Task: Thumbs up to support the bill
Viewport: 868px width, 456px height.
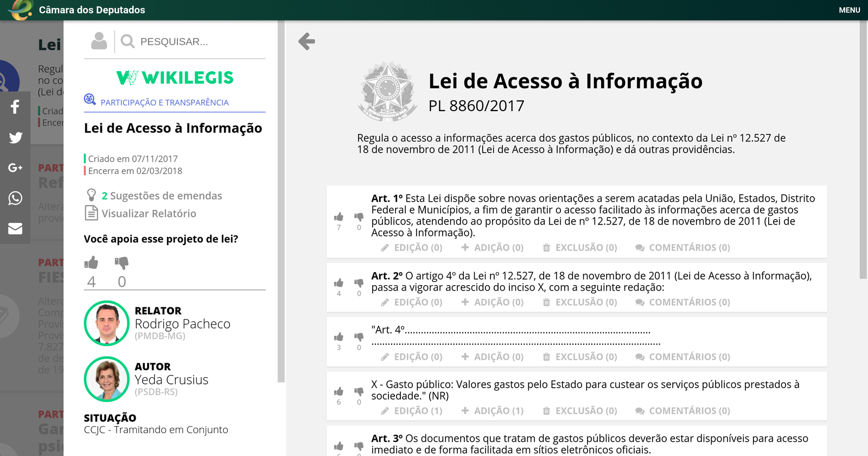Action: click(x=91, y=263)
